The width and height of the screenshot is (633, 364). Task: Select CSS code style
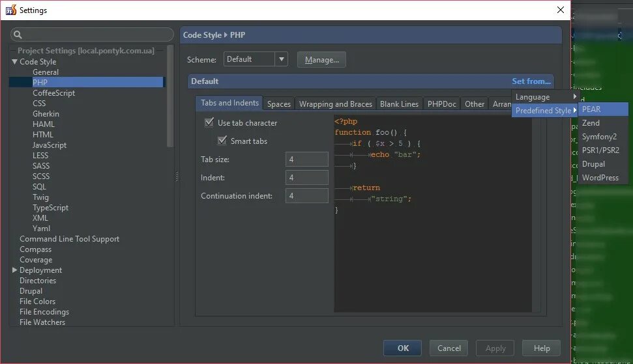(39, 103)
